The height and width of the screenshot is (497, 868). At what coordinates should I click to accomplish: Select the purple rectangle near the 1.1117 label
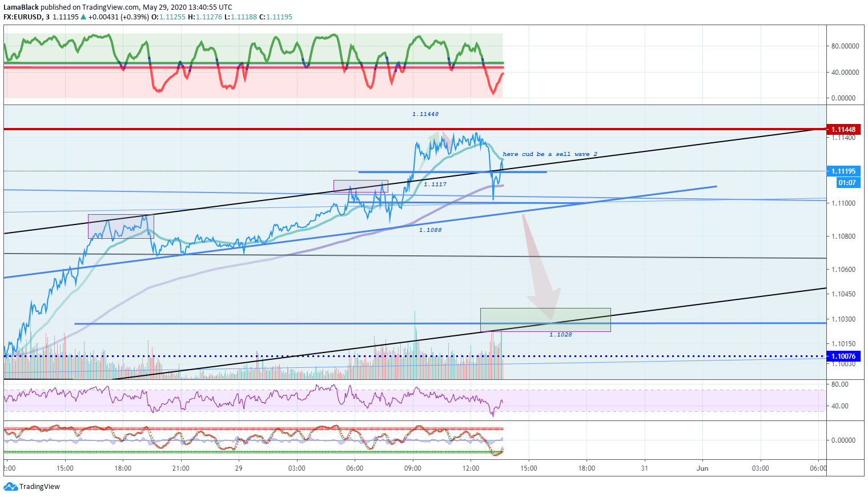361,186
